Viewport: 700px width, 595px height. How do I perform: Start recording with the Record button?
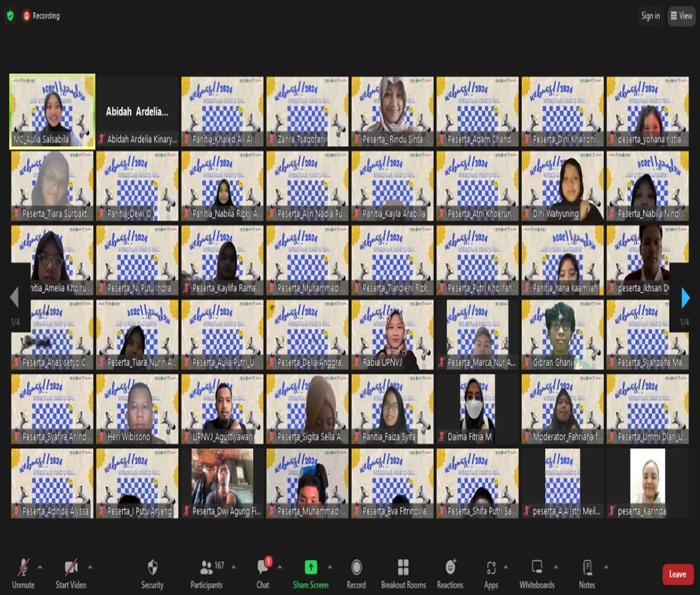coord(356,568)
